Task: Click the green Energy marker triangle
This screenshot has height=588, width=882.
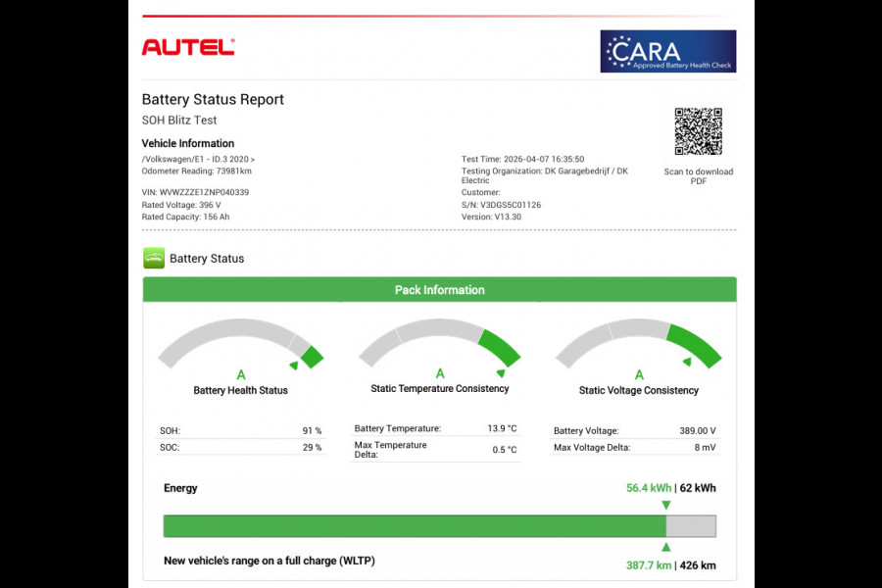Action: point(666,503)
